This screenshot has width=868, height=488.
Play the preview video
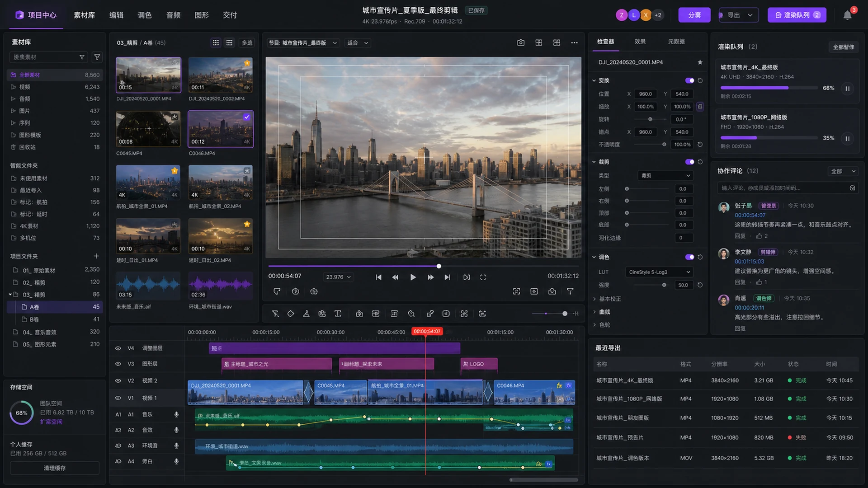click(413, 277)
